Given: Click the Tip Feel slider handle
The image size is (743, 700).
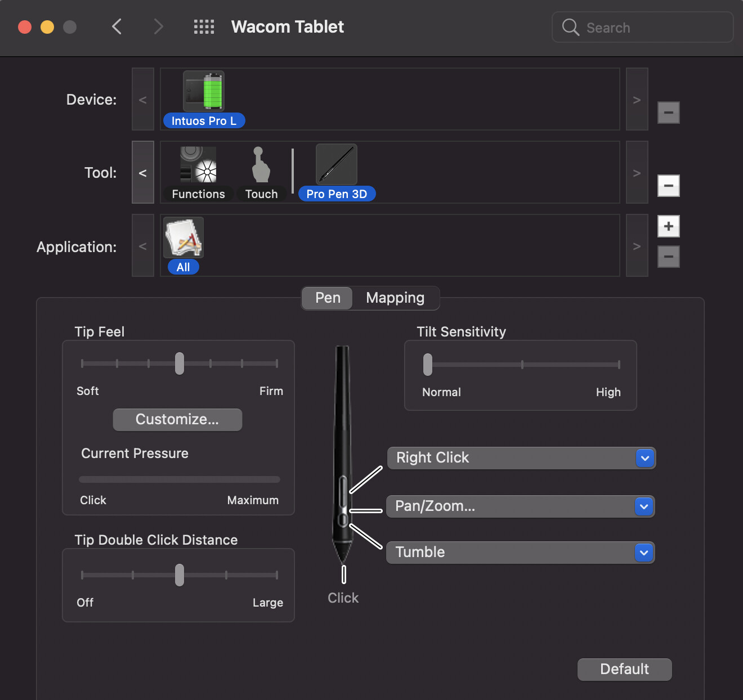Looking at the screenshot, I should pyautogui.click(x=180, y=364).
